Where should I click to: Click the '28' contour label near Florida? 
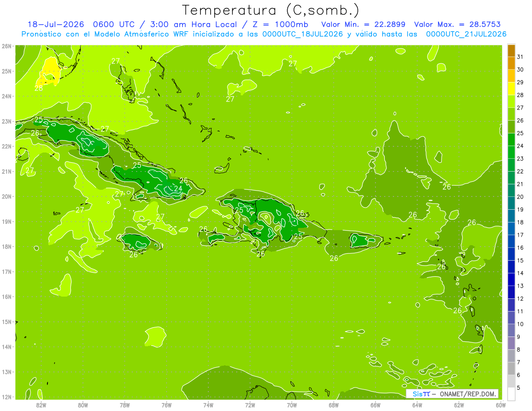pyautogui.click(x=39, y=88)
